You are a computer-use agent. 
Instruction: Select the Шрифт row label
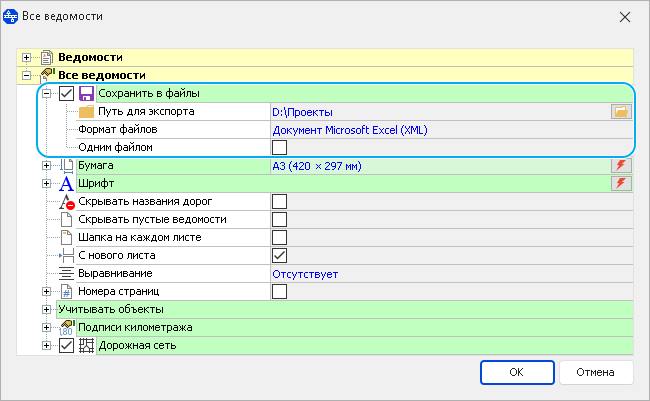pyautogui.click(x=96, y=183)
